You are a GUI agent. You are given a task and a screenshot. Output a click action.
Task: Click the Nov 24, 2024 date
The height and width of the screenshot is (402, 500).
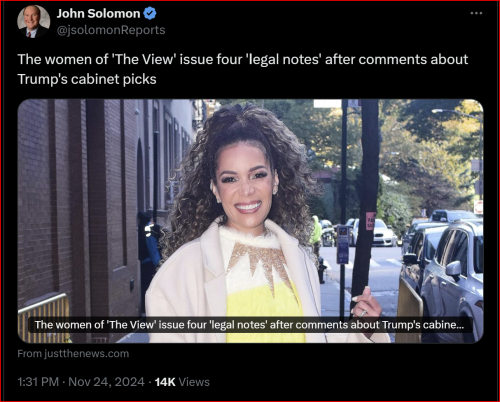(106, 382)
